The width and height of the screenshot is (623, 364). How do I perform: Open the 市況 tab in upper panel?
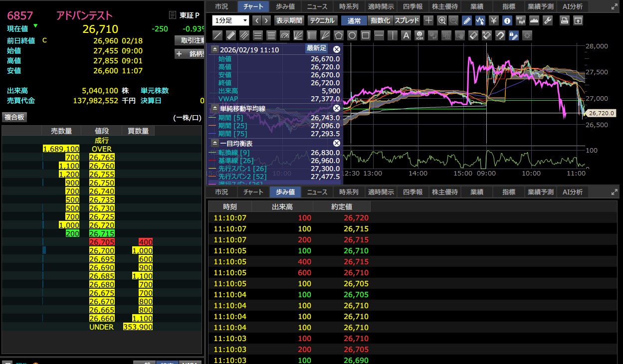click(x=221, y=6)
